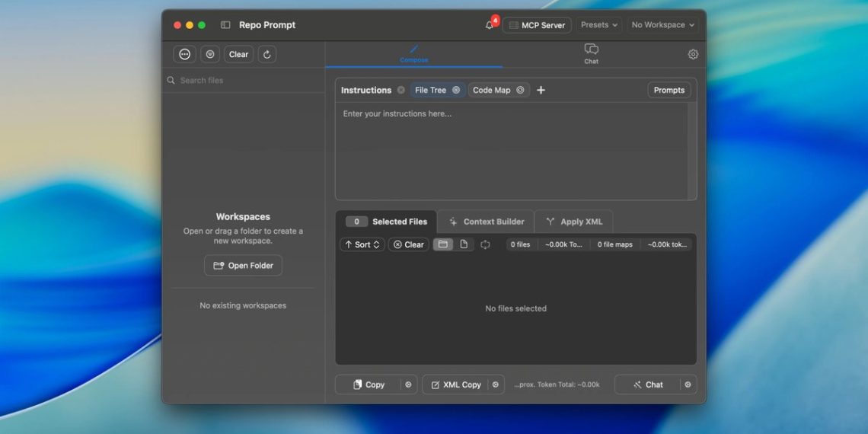This screenshot has height=434, width=868.
Task: Expand the Presets dropdown
Action: click(599, 25)
